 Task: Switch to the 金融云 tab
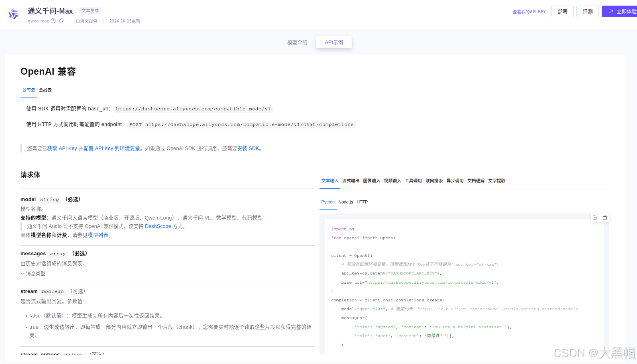click(x=45, y=90)
